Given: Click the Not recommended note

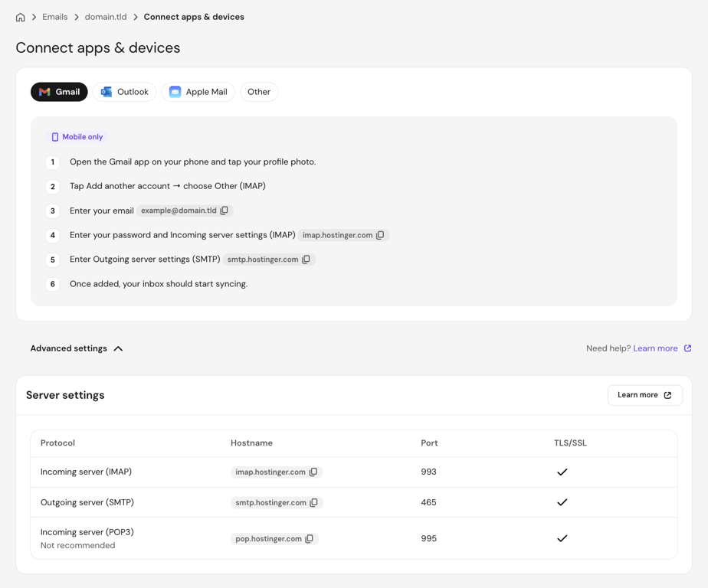Looking at the screenshot, I should point(77,545).
